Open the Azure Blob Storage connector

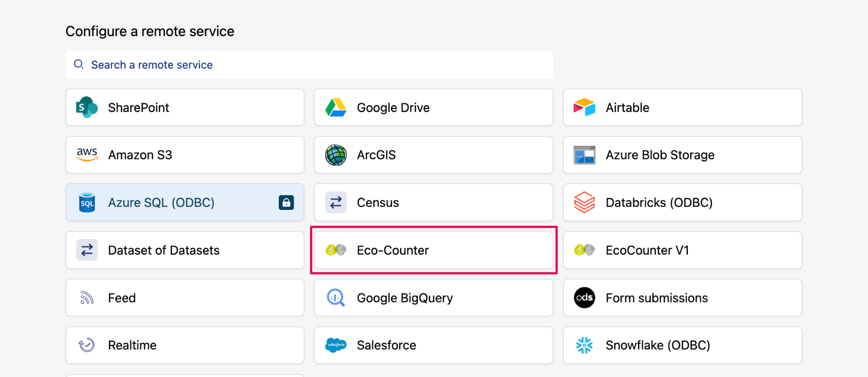[x=682, y=155]
